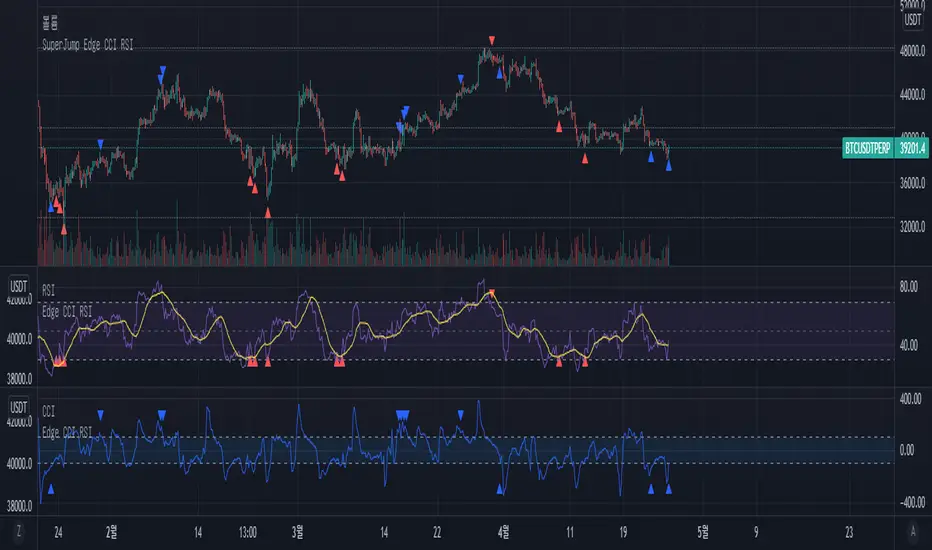Click the 39201.4 current price tag
The height and width of the screenshot is (550, 932).
click(910, 148)
